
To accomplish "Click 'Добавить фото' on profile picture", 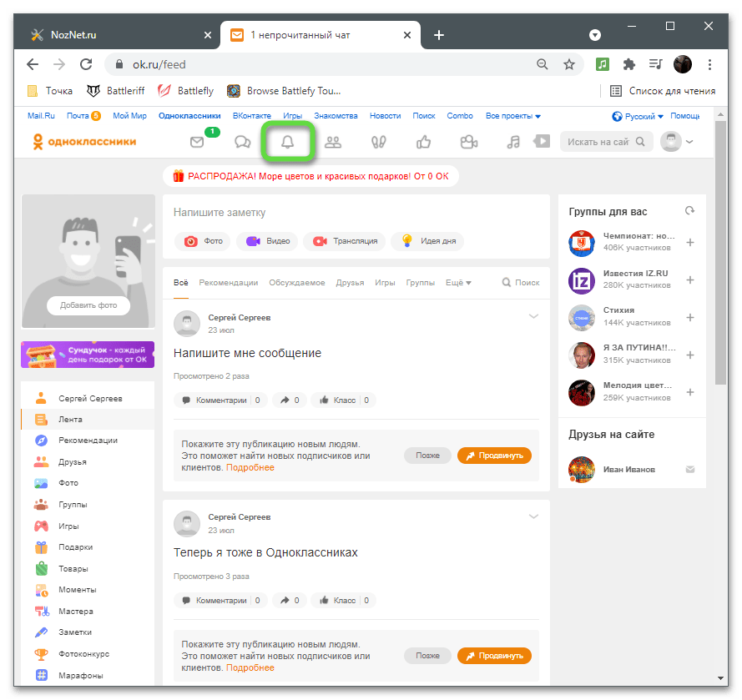I will click(x=88, y=305).
